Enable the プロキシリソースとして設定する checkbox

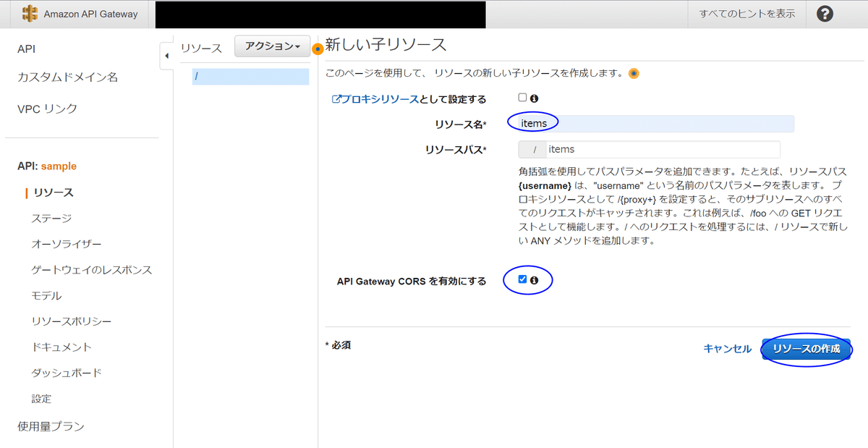click(x=522, y=98)
